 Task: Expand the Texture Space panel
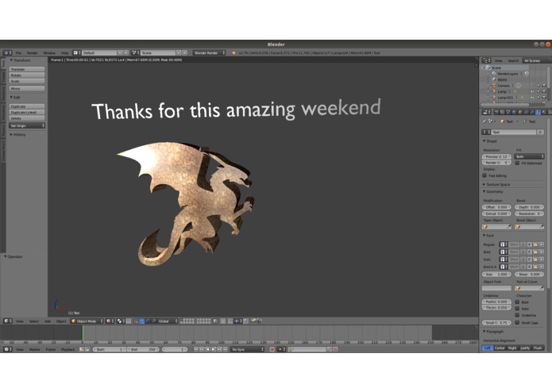(496, 184)
